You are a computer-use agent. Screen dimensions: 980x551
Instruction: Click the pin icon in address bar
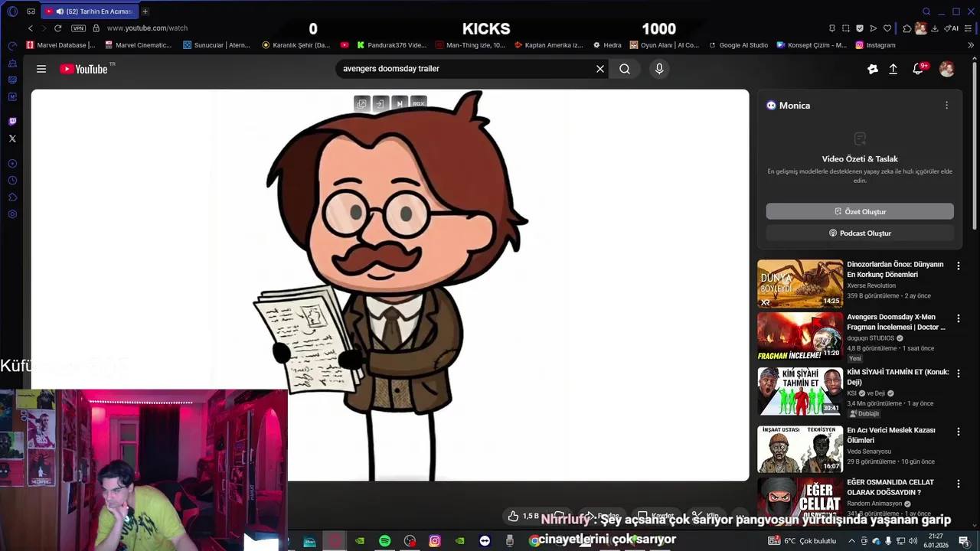[832, 28]
